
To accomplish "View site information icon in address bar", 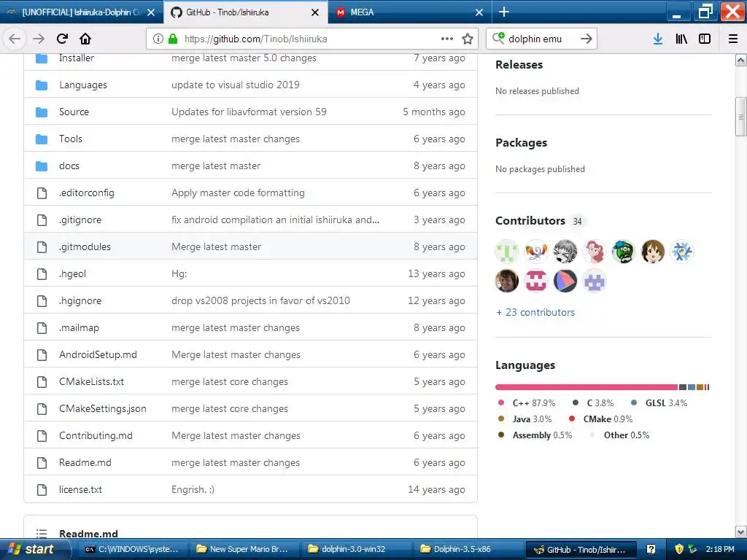I will (158, 39).
